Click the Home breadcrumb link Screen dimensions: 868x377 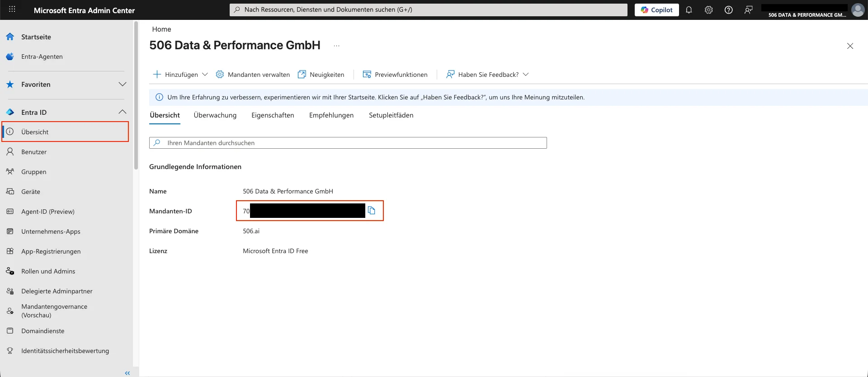161,29
